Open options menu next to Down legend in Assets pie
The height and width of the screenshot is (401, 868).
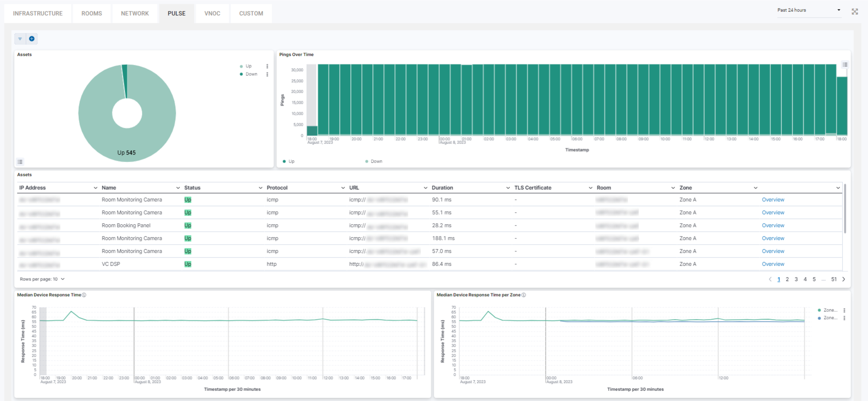pos(267,74)
